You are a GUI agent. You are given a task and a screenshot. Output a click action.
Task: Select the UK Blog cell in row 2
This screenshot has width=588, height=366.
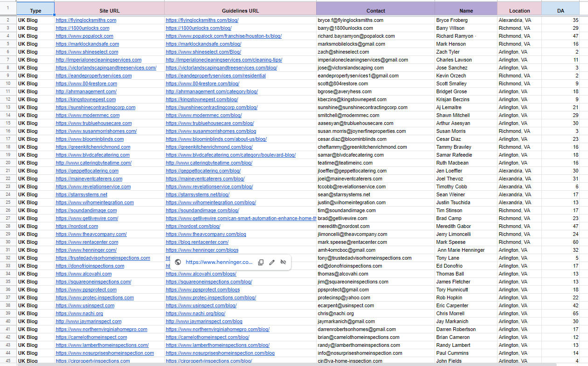tap(35, 20)
